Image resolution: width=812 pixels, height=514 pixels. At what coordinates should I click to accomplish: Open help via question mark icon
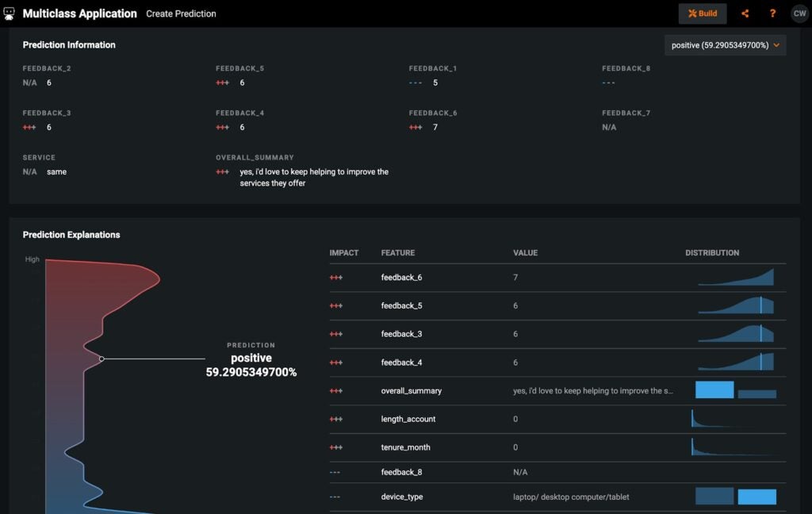point(772,13)
